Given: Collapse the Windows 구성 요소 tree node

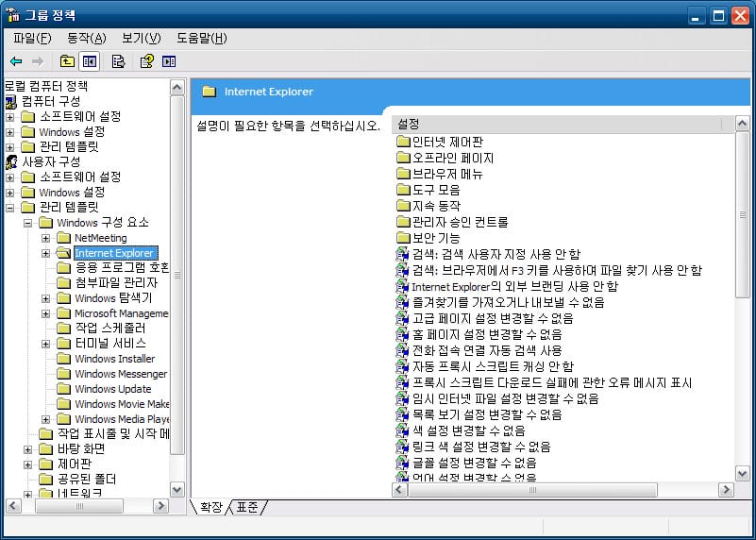Looking at the screenshot, I should pos(28,223).
